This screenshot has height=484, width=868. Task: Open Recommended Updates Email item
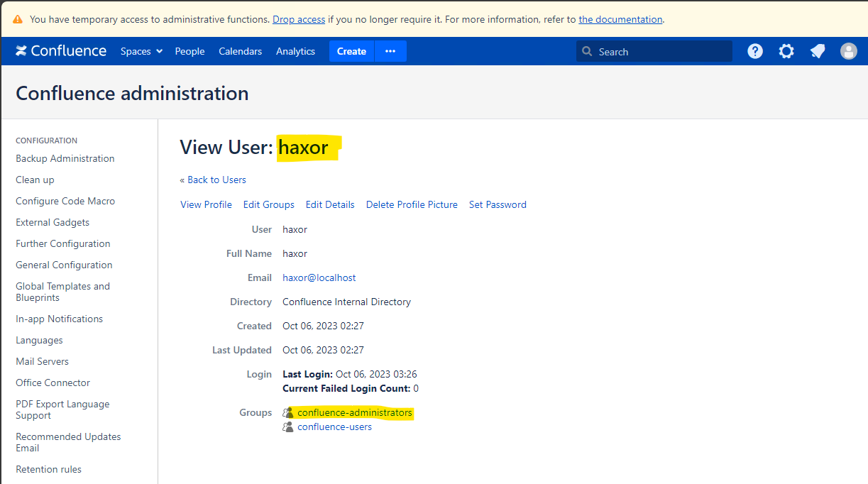[68, 442]
